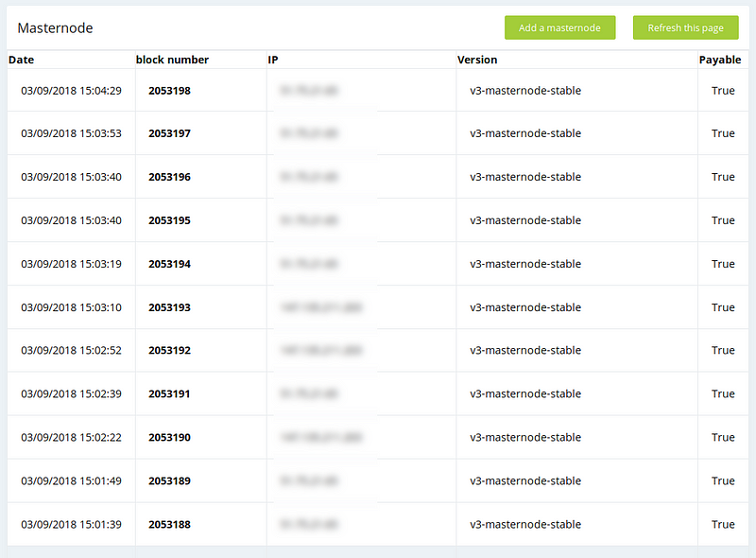Image resolution: width=756 pixels, height=558 pixels.
Task: Click v3-masternode-stable in block 2053198 row
Action: (x=525, y=91)
